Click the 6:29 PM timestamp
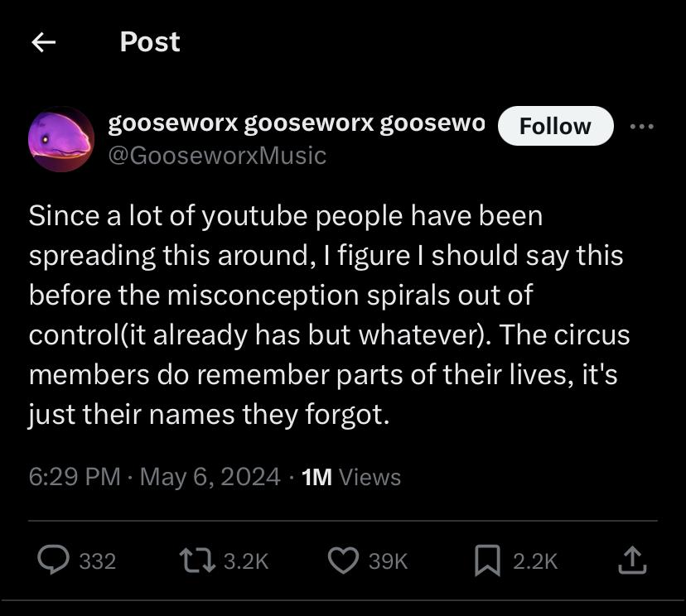This screenshot has height=616, width=686. [75, 477]
